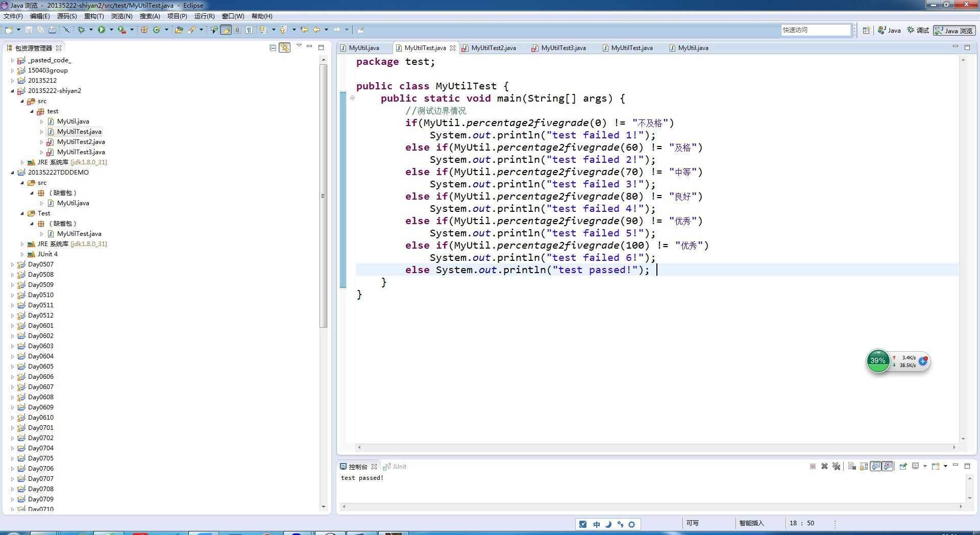Select the Java 浏览 perspective button
This screenshot has width=980, height=535.
(954, 31)
